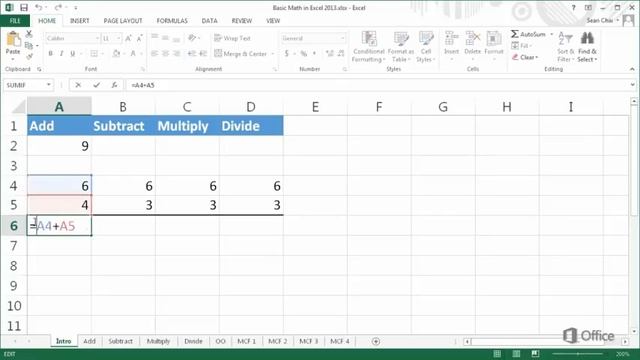Screen dimensions: 640x360
Task: Open the MCF 1 sheet tab
Action: (247, 341)
